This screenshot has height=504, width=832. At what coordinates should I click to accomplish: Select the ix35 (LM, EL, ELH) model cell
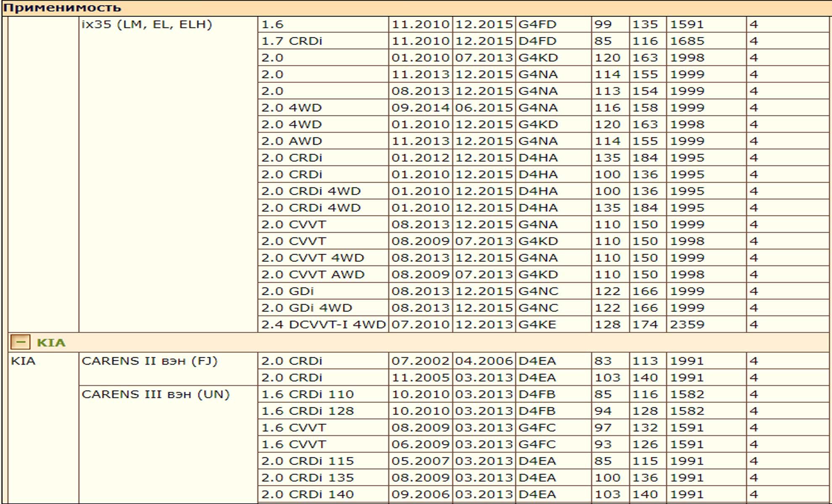click(x=147, y=24)
